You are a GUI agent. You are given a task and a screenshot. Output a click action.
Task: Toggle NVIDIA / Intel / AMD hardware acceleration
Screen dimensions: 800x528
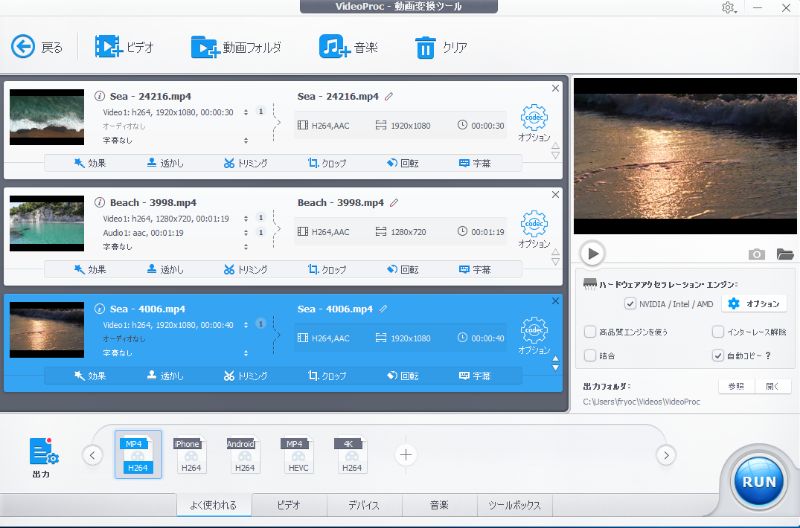coord(630,304)
